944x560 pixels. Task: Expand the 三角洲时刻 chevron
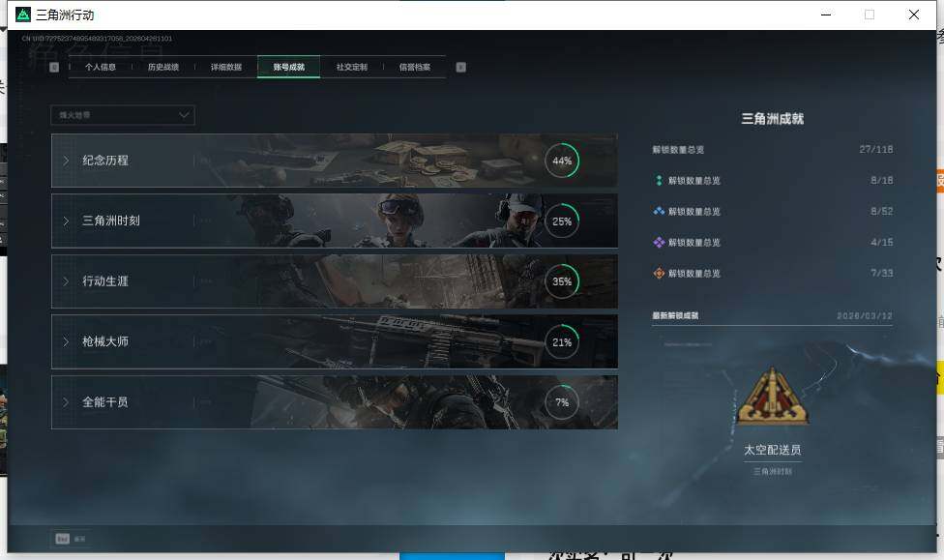(66, 221)
